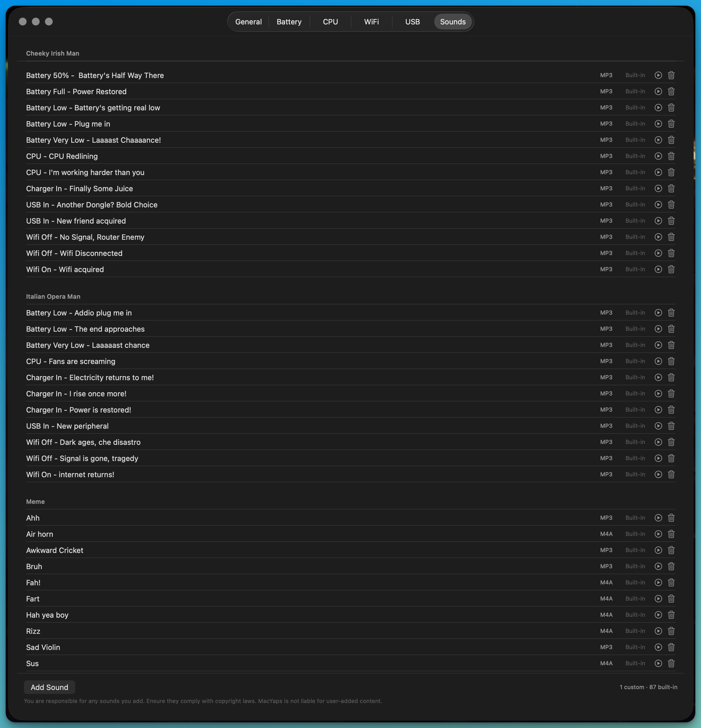
Task: Play 'CPU - Fans are screaming' sound
Action: click(x=658, y=361)
